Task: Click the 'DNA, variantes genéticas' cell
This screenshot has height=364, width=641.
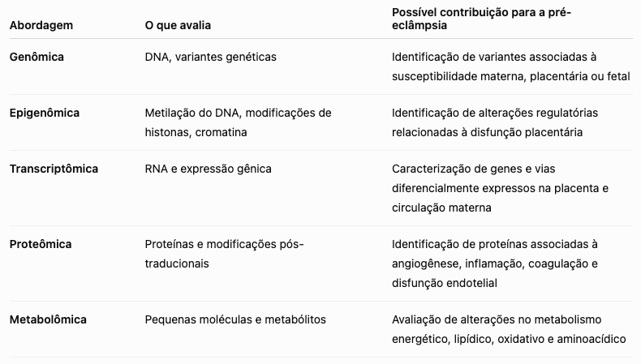Action: pos(210,57)
